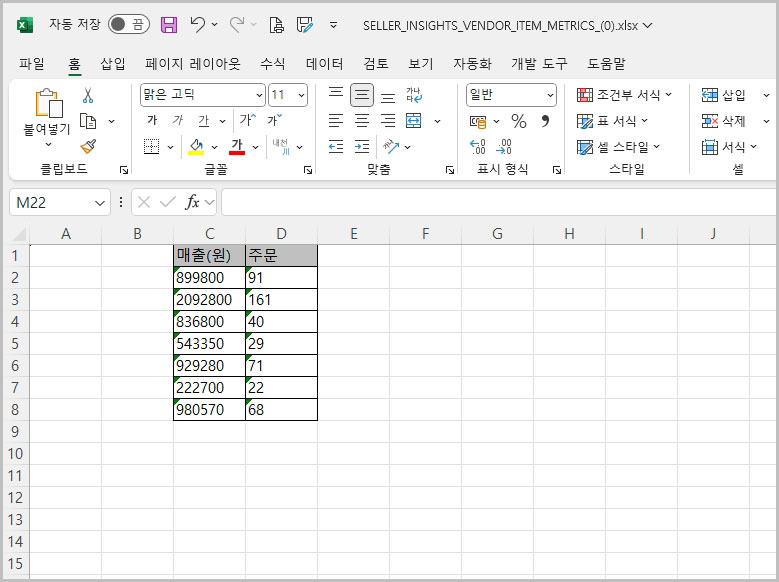This screenshot has height=582, width=779.
Task: Open the 서식 cells menu
Action: [728, 147]
